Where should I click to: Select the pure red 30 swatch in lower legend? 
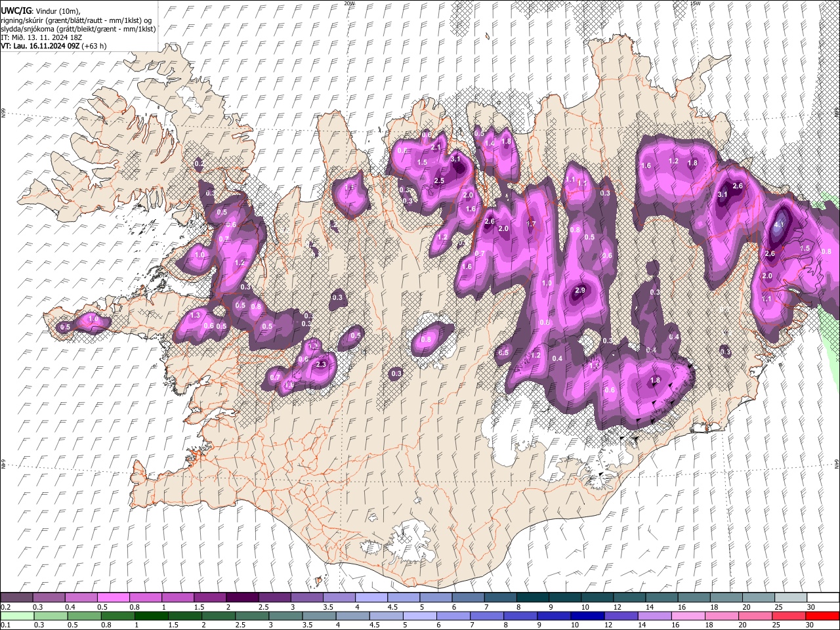coord(822,616)
